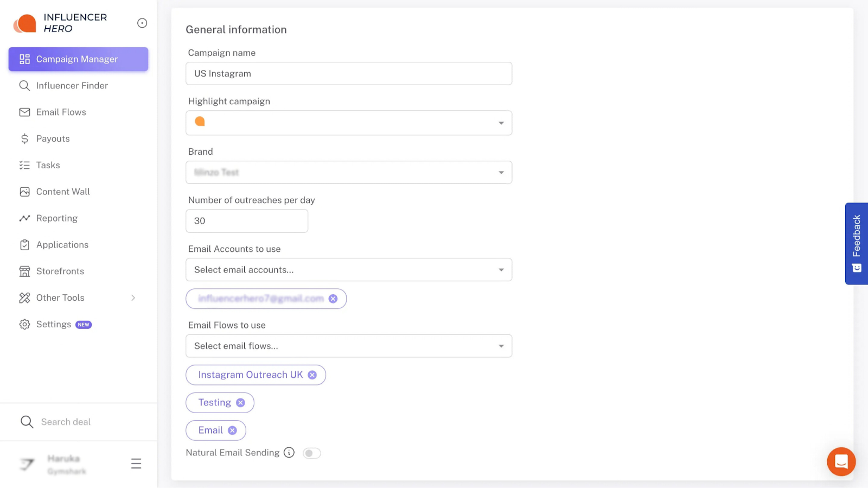Screen dimensions: 868x488
Task: Click the orange highlight color swatch
Action: (200, 122)
